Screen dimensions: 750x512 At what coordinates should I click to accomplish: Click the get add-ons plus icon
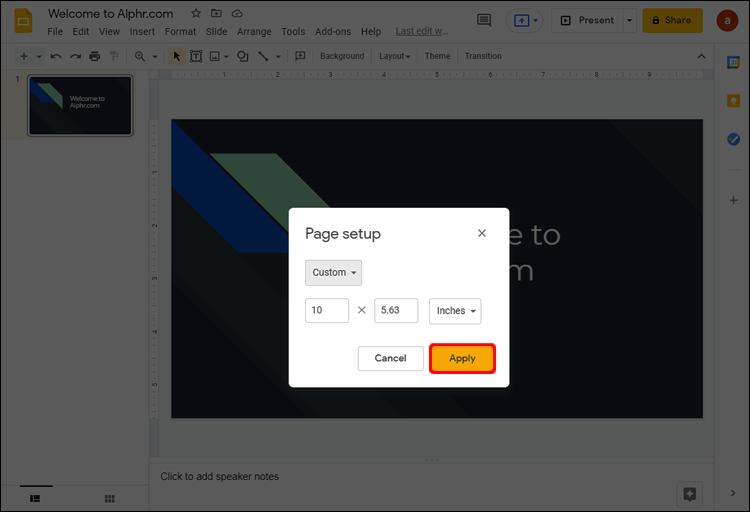click(x=733, y=200)
